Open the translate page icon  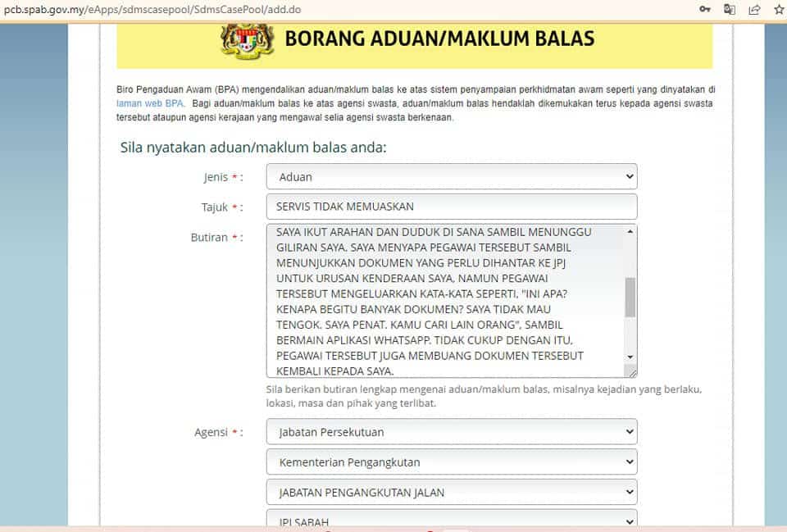(x=730, y=9)
